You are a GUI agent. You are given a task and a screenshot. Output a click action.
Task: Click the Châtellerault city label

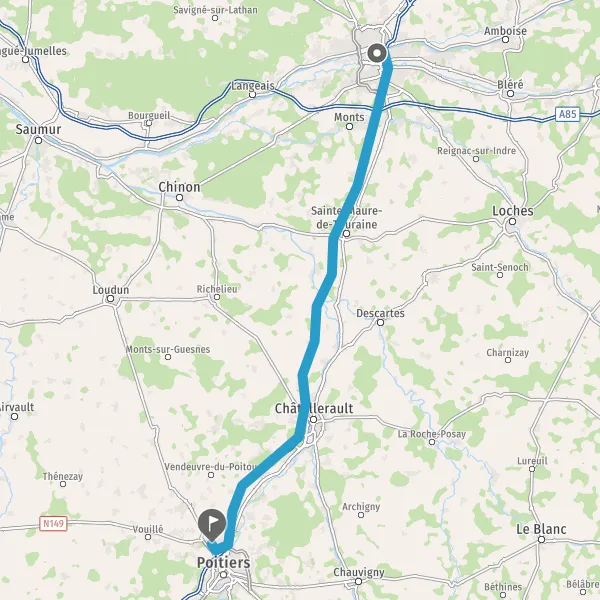pyautogui.click(x=314, y=408)
